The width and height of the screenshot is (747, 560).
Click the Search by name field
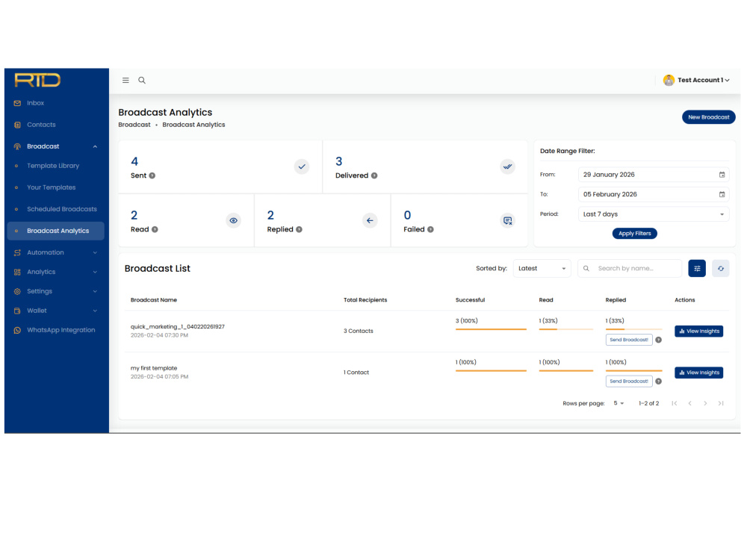(630, 269)
